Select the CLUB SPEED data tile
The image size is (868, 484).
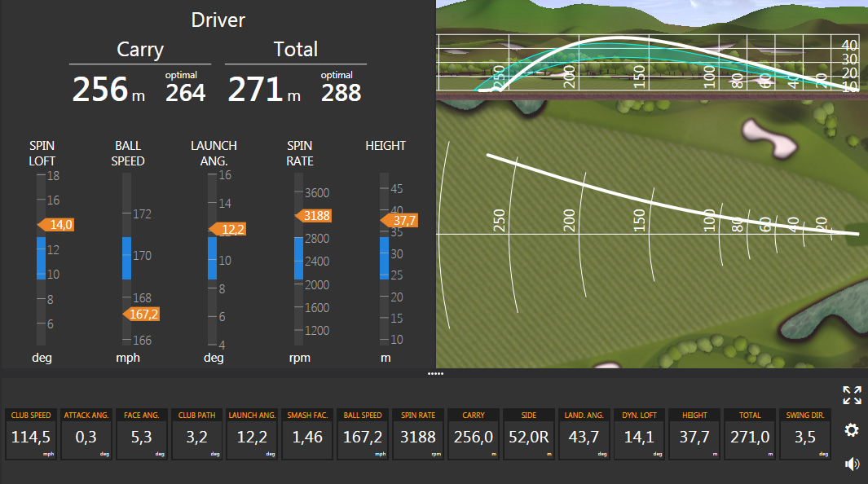click(x=30, y=434)
